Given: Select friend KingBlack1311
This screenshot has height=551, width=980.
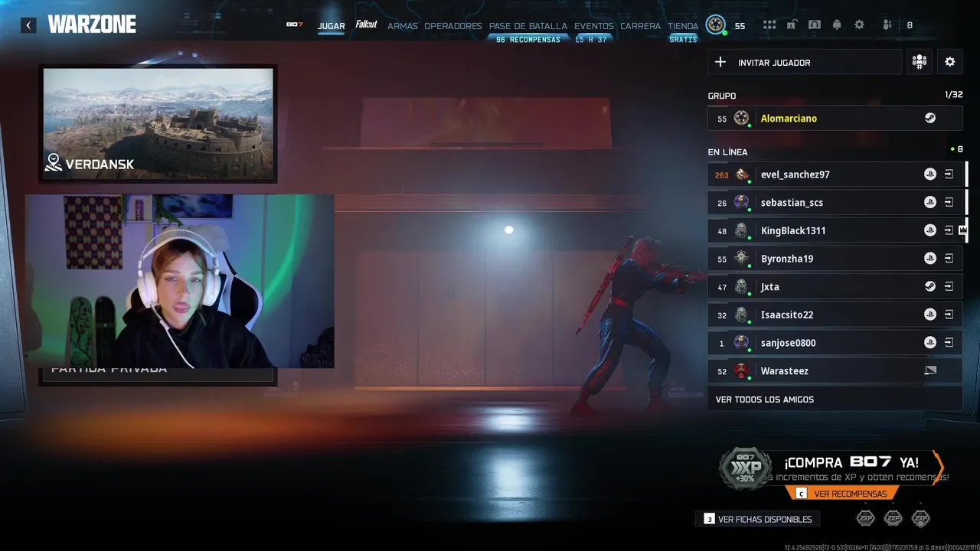Looking at the screenshot, I should (x=835, y=230).
